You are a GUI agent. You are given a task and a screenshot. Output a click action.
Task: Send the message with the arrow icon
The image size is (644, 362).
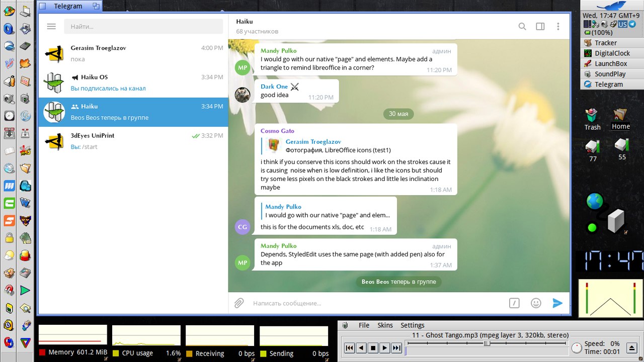557,303
